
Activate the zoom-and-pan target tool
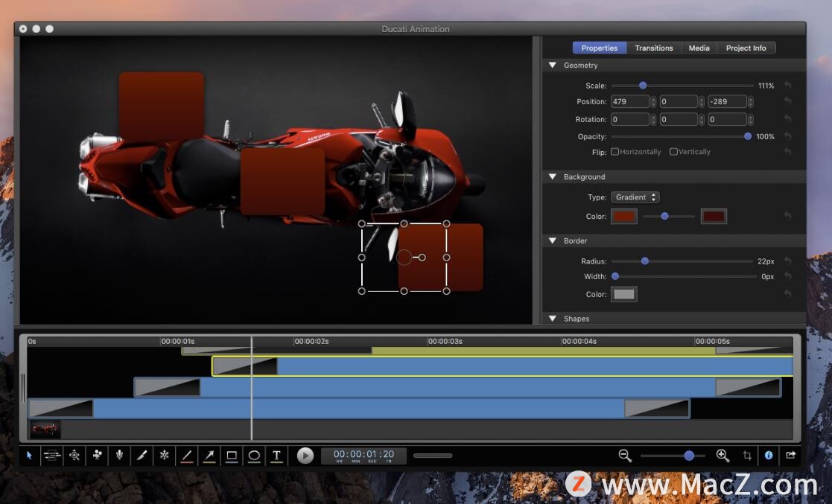[74, 455]
